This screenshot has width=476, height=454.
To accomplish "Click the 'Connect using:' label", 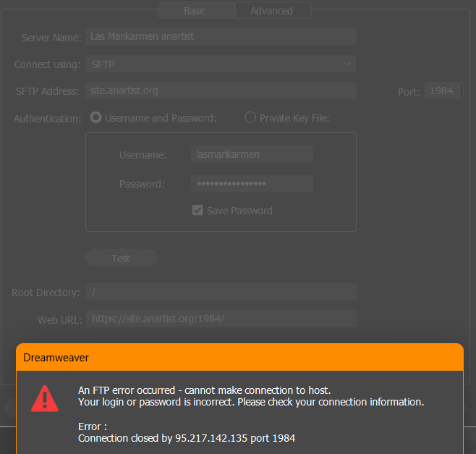I will coord(48,64).
